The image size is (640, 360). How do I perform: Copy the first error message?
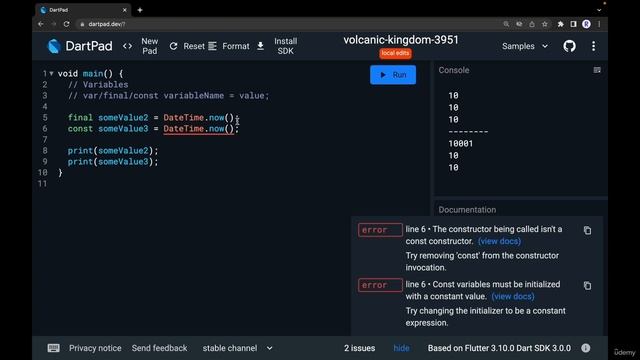[x=587, y=231]
